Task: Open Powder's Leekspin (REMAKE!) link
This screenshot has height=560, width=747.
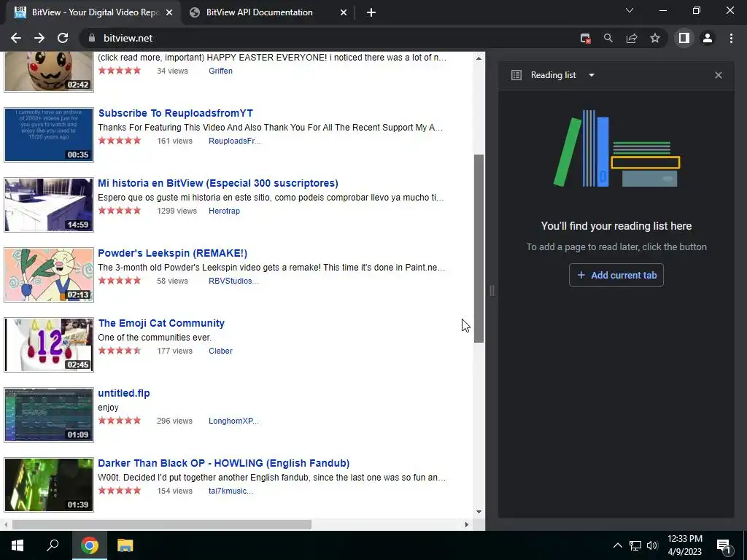Action: click(x=172, y=253)
